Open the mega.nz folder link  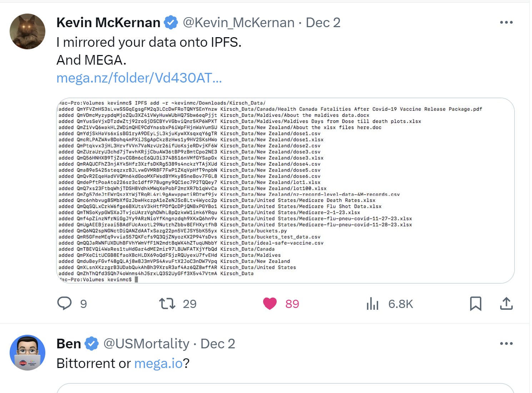[x=139, y=78]
